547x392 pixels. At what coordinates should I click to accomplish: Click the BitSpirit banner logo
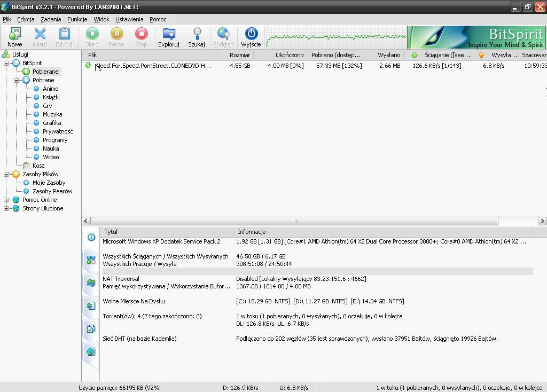tap(476, 37)
